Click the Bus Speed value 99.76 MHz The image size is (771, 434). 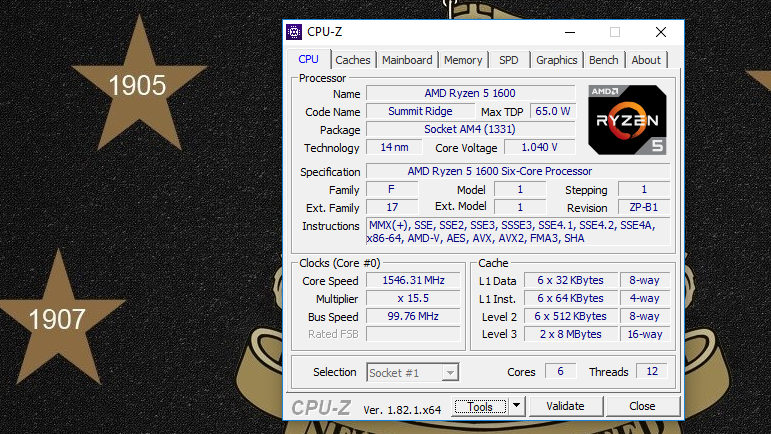pyautogui.click(x=414, y=316)
